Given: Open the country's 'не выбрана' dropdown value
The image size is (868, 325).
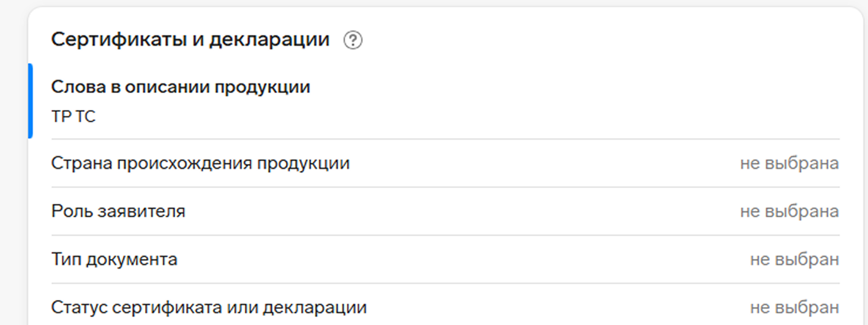Looking at the screenshot, I should click(x=790, y=163).
